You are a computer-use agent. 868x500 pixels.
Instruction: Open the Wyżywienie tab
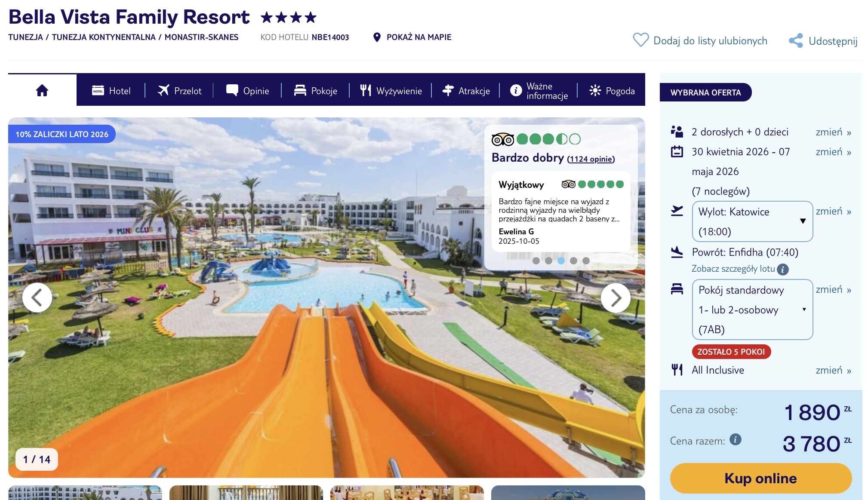pyautogui.click(x=391, y=91)
